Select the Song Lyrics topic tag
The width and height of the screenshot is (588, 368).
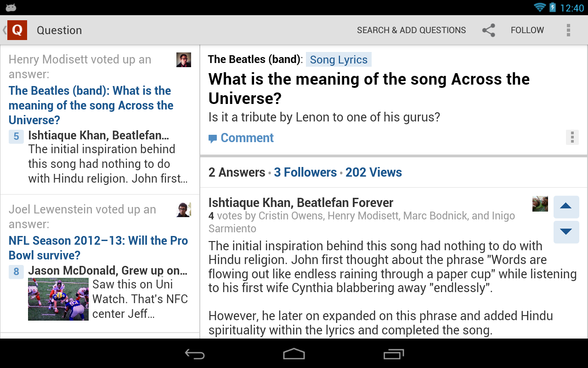tap(339, 59)
